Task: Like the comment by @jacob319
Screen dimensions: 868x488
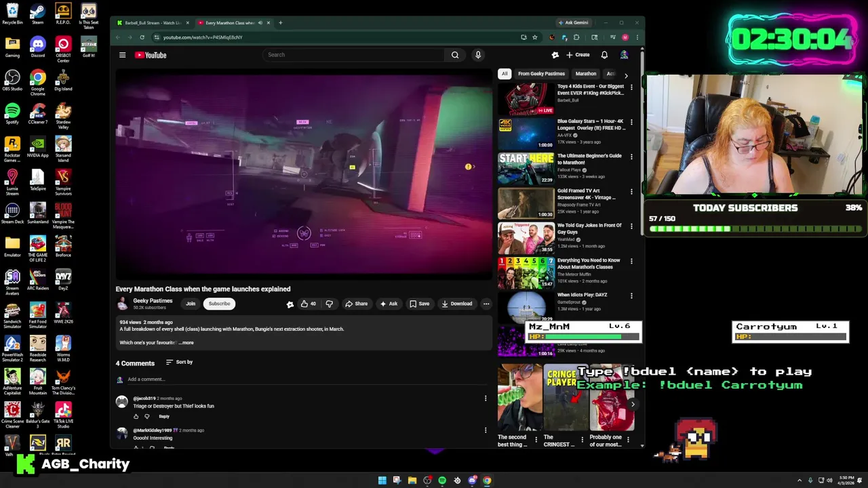Action: [136, 416]
